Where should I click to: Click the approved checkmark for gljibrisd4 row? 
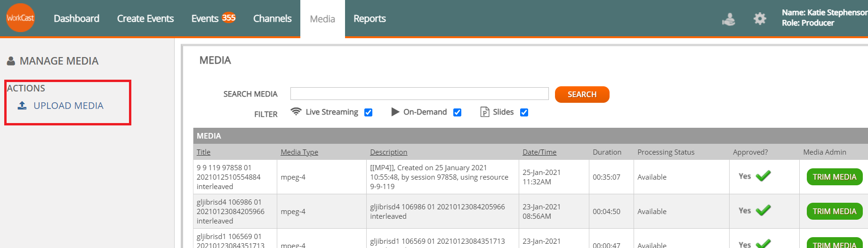click(763, 210)
